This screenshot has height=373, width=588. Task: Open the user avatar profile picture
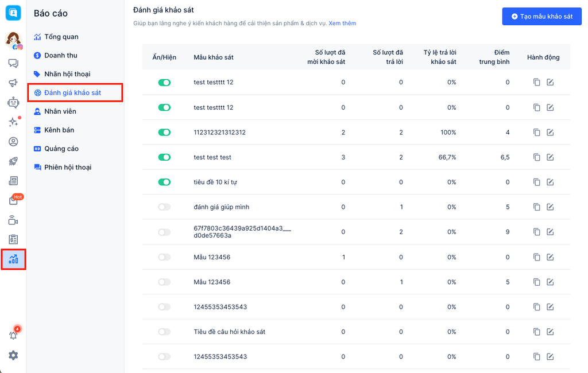tap(13, 39)
